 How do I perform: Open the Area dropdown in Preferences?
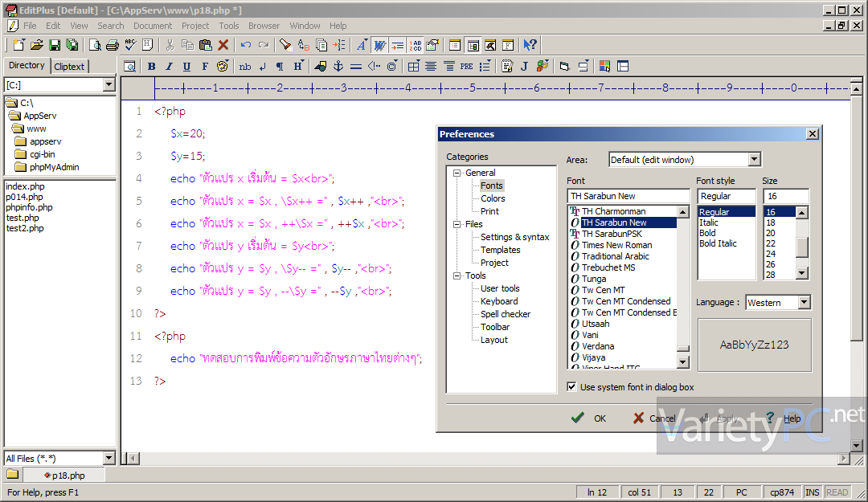[754, 159]
